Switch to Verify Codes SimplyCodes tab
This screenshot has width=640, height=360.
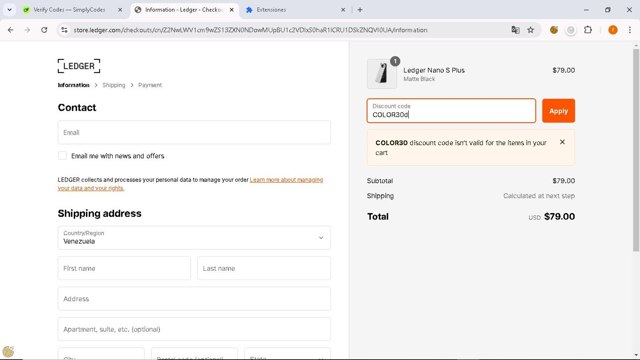69,9
